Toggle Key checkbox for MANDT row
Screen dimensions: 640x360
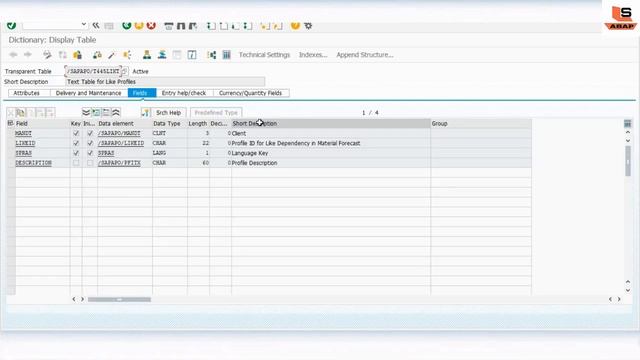click(76, 133)
